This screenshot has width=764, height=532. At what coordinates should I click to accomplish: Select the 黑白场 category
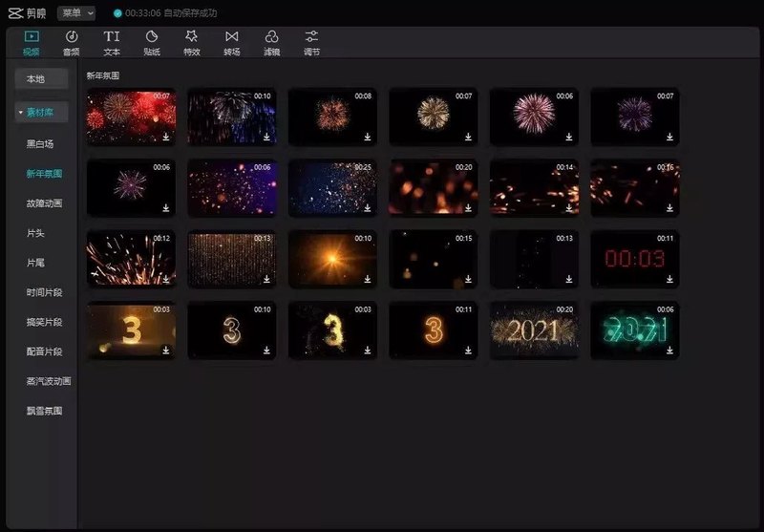40,144
